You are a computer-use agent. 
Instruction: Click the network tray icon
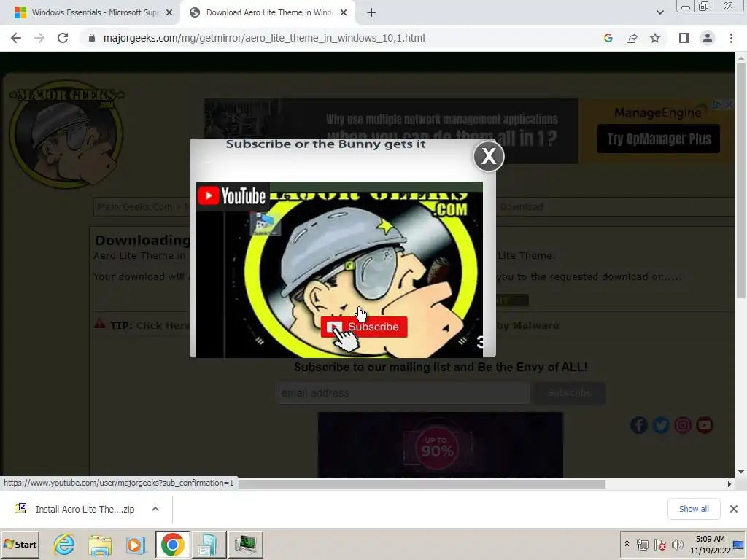[643, 544]
